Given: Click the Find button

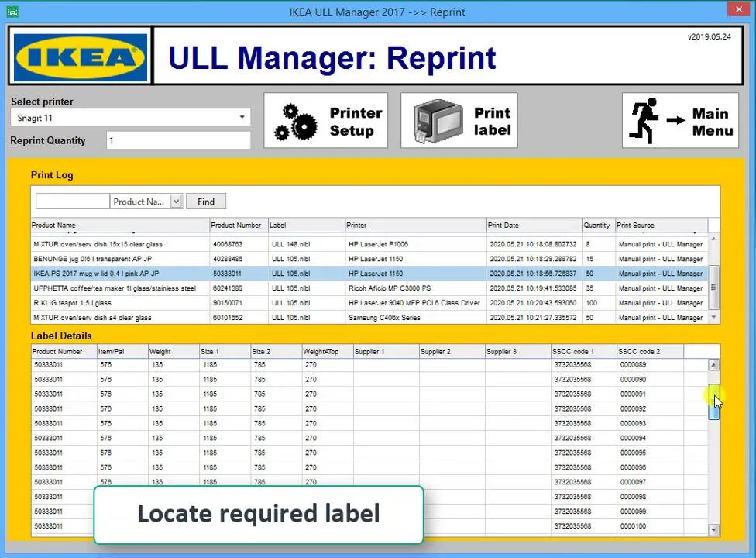Looking at the screenshot, I should pyautogui.click(x=206, y=201).
